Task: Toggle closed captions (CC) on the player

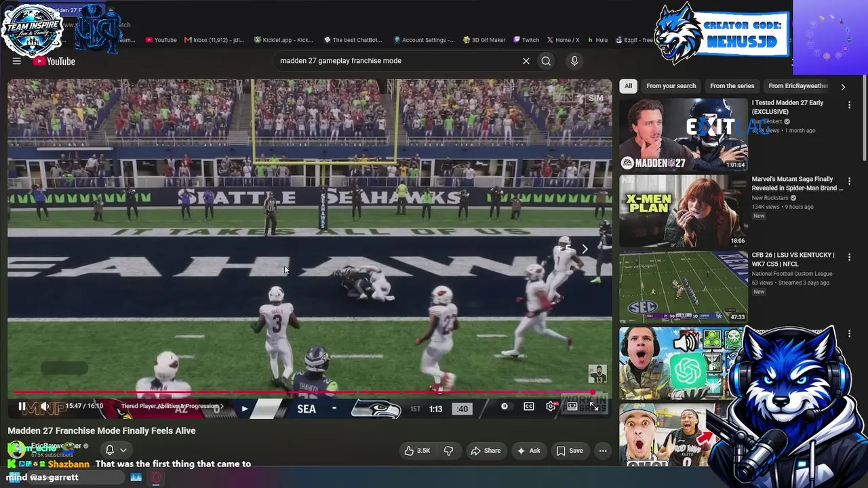Action: click(x=529, y=407)
